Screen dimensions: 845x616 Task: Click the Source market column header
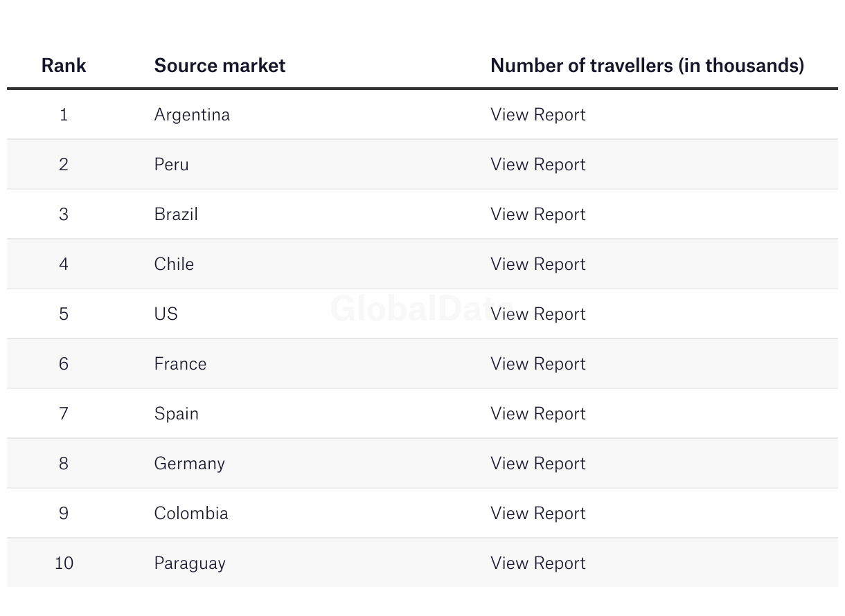click(220, 65)
